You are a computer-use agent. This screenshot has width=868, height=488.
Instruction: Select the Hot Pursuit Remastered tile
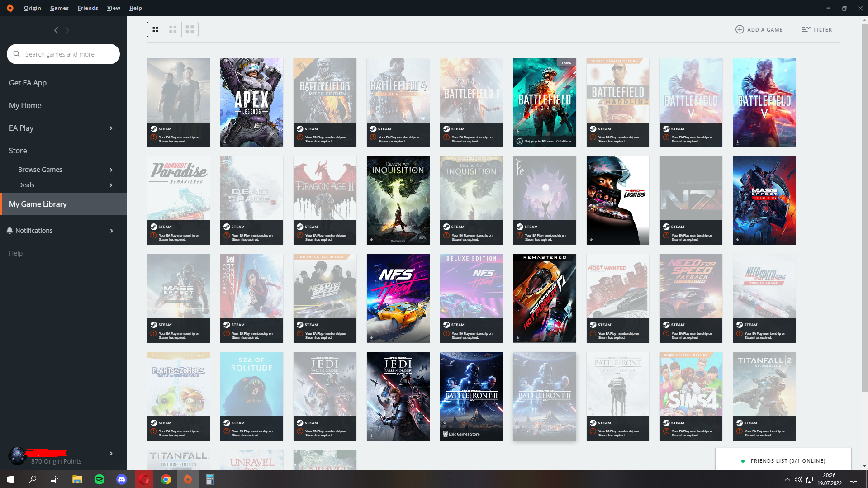[x=545, y=298]
